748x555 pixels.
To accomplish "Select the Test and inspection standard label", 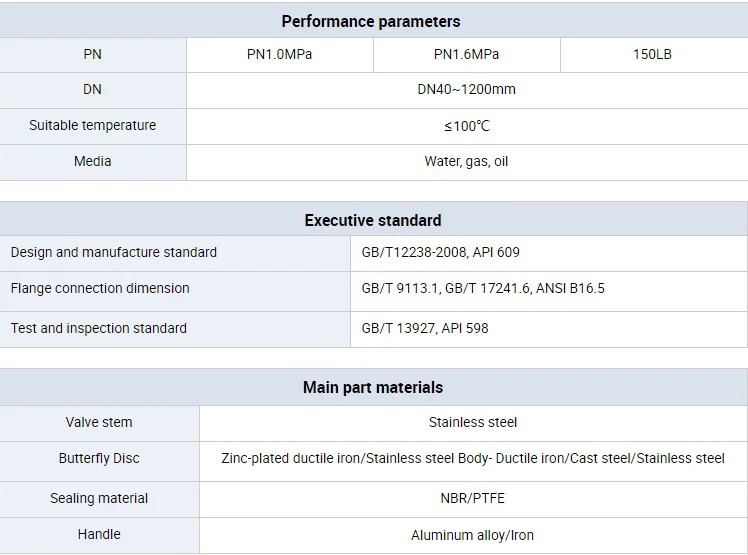I will pyautogui.click(x=99, y=328).
